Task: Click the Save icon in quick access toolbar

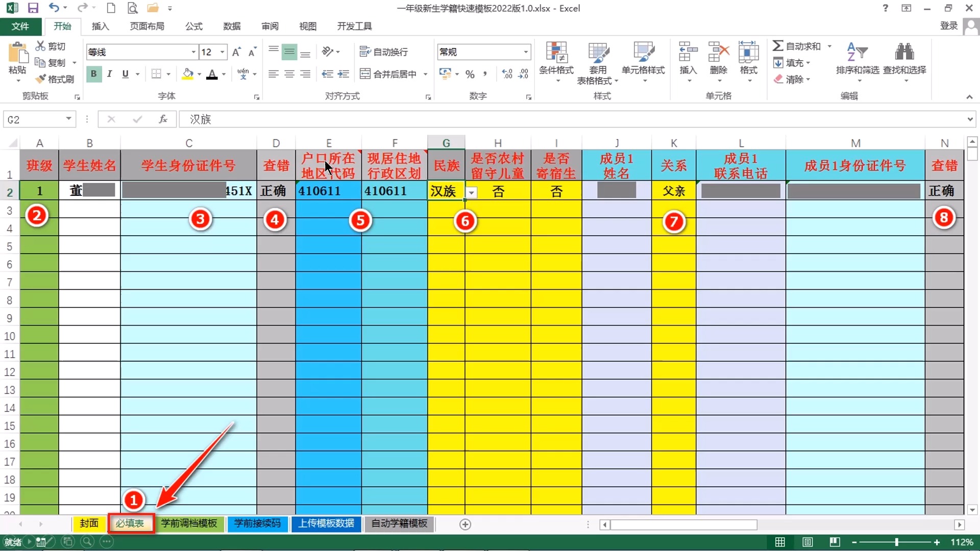Action: (33, 8)
